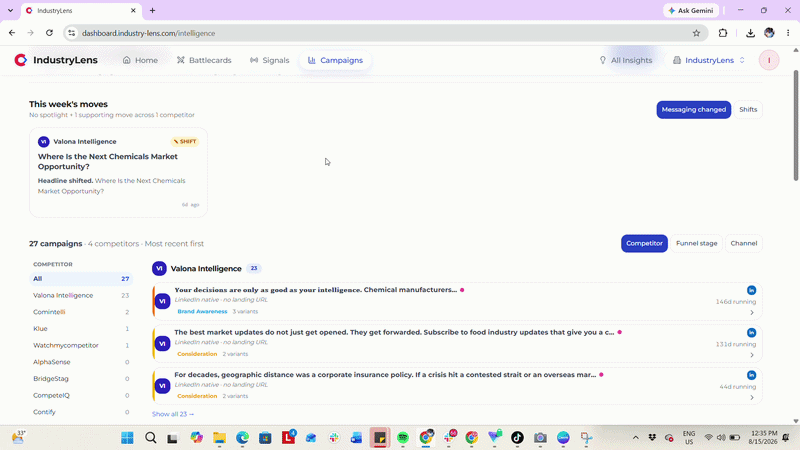Open File Explorer from taskbar
The image size is (800, 450).
219,438
